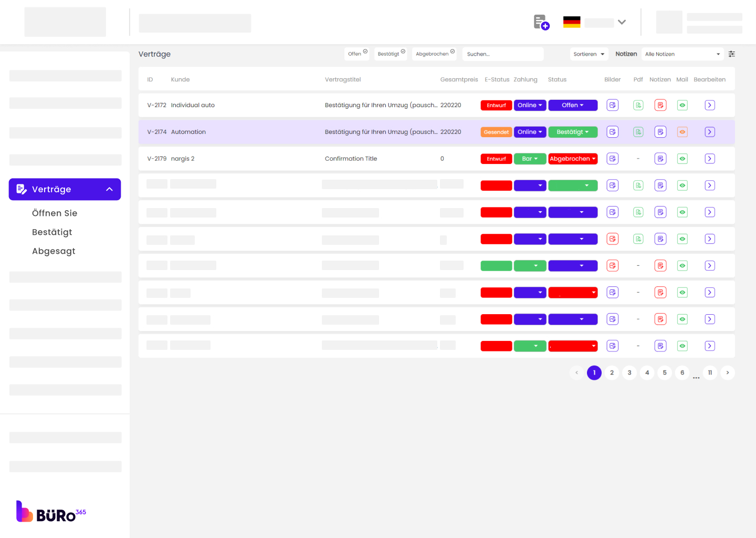Click edit arrow for contract V-2174
The height and width of the screenshot is (538, 756).
click(709, 132)
